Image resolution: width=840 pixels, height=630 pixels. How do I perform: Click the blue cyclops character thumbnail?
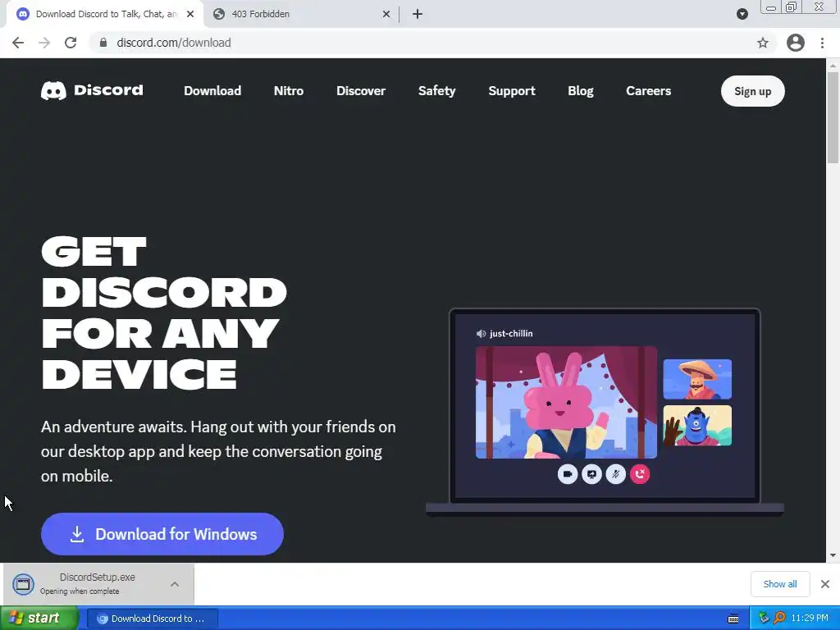(x=697, y=426)
